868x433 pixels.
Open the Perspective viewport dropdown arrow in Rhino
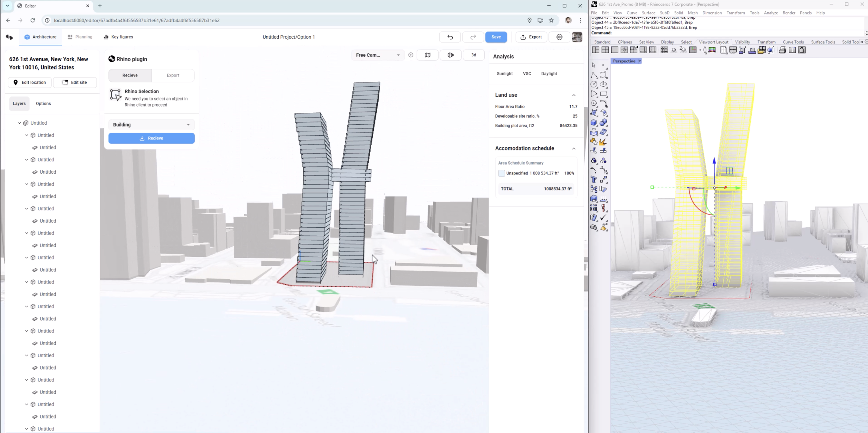coord(640,61)
